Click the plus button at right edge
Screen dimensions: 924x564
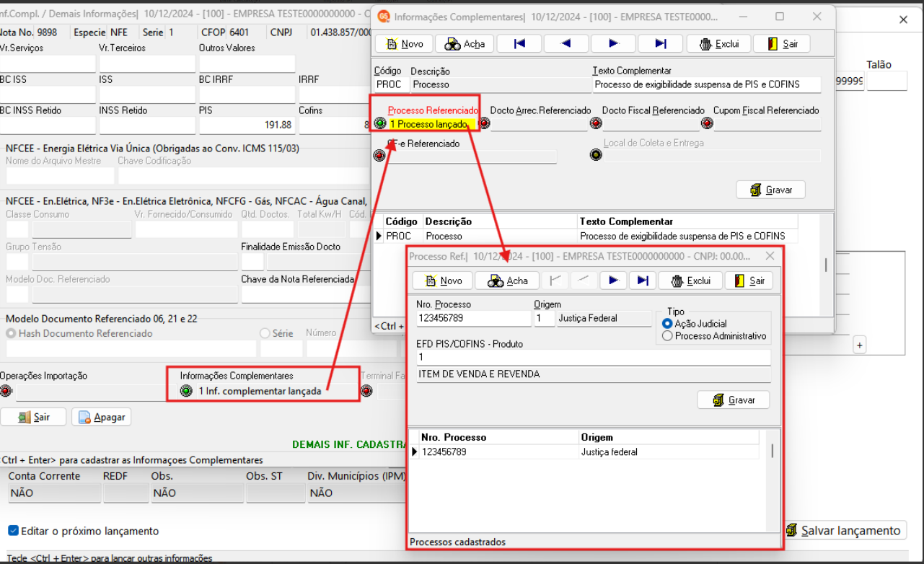coord(859,345)
